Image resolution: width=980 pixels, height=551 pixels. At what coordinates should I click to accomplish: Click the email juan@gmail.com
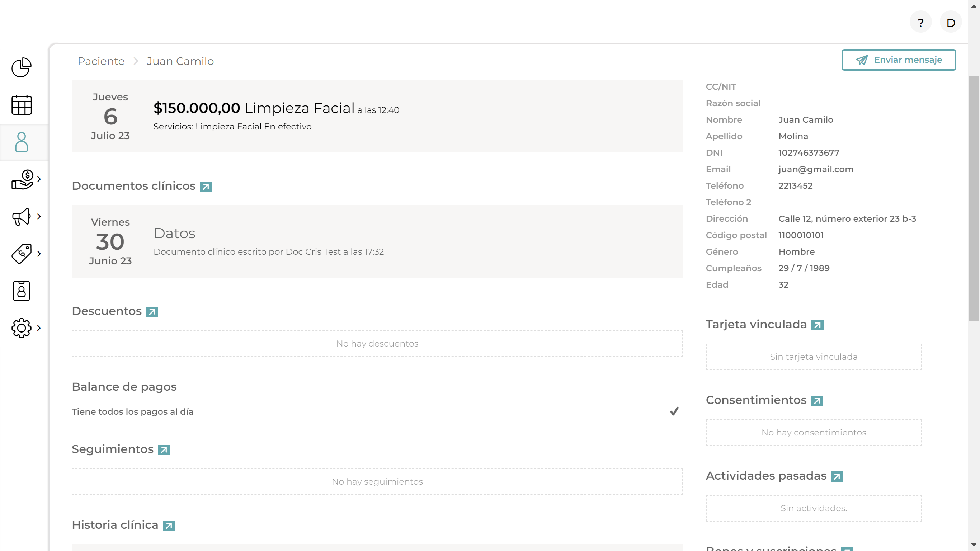tap(816, 169)
